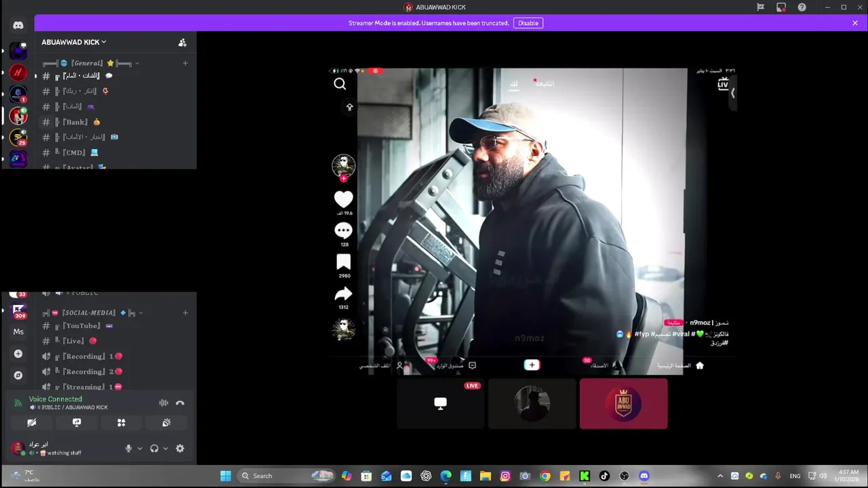Disconnect from voice with hang-up icon

[180, 403]
